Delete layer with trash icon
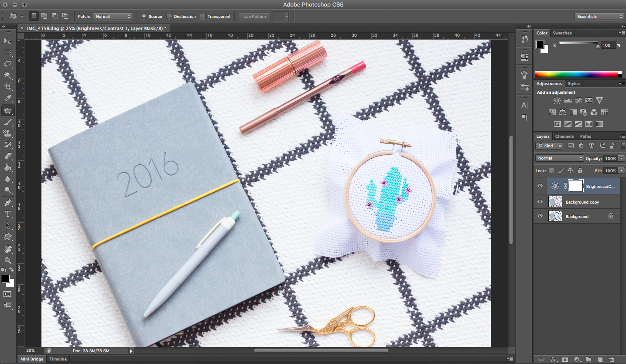This screenshot has height=364, width=626. pos(612,360)
